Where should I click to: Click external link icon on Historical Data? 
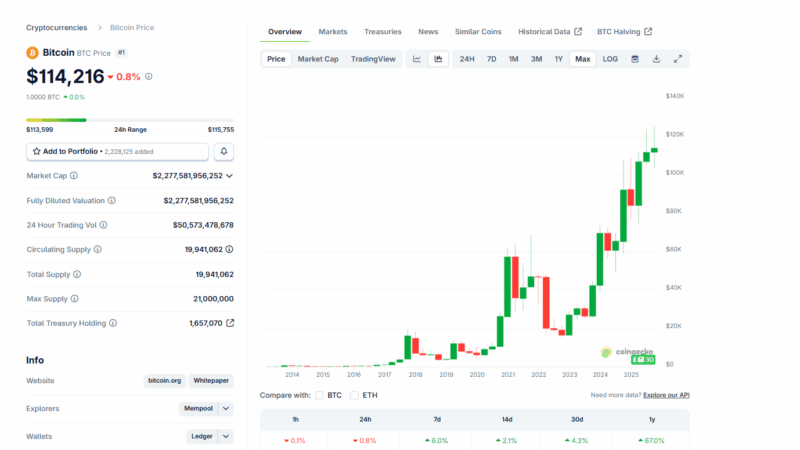pyautogui.click(x=578, y=32)
